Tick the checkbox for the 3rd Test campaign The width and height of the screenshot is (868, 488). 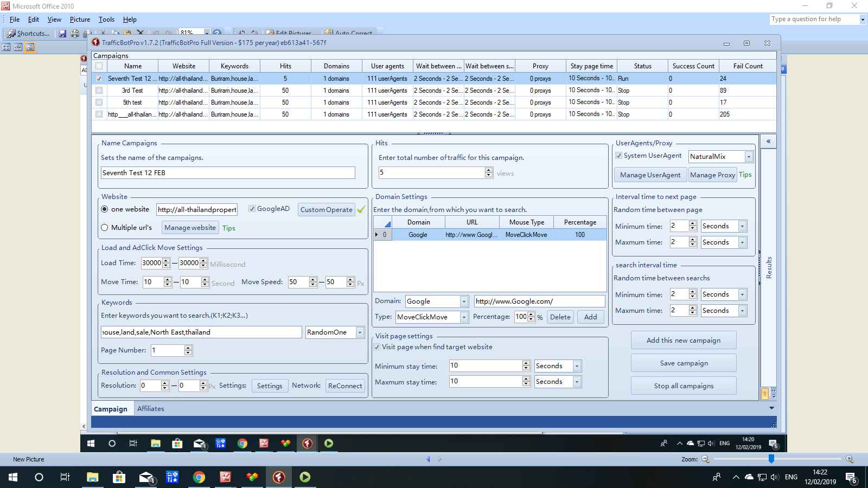[99, 91]
